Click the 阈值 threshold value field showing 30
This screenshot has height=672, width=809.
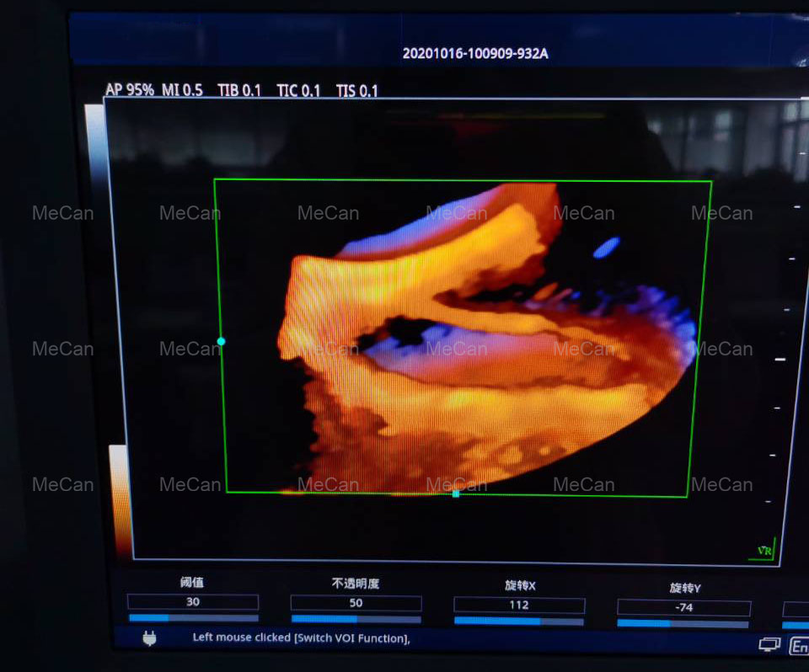[x=192, y=602]
